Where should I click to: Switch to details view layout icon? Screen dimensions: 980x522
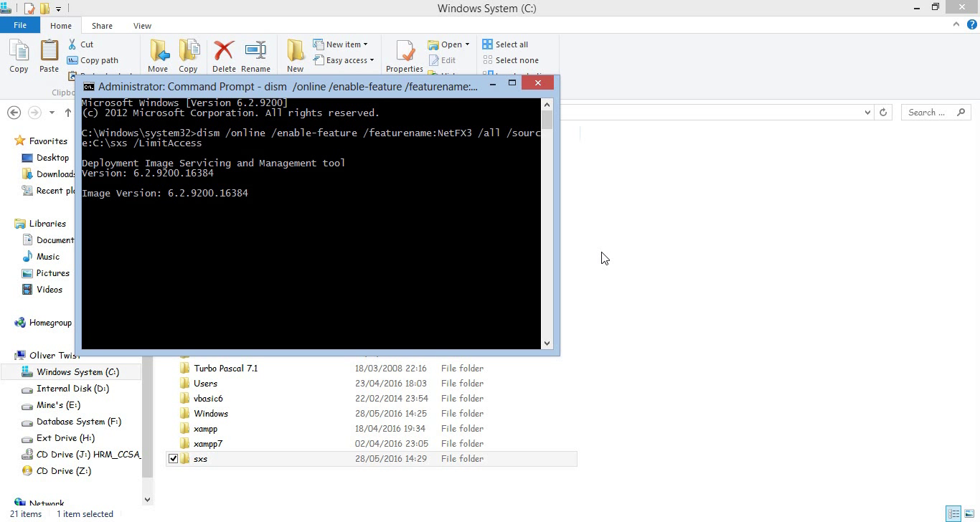click(953, 513)
